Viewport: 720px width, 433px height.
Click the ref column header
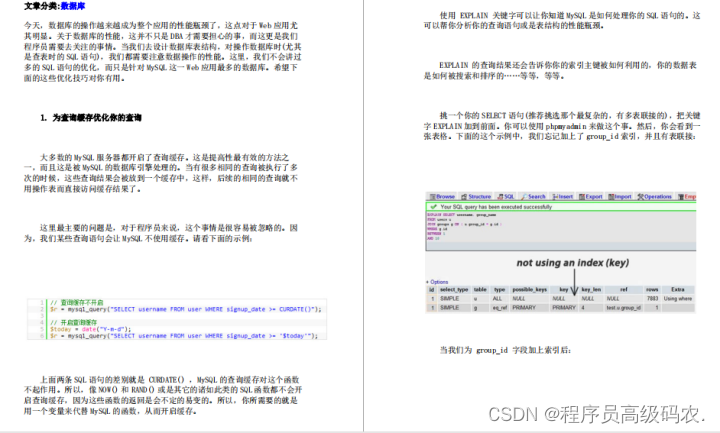[624, 290]
